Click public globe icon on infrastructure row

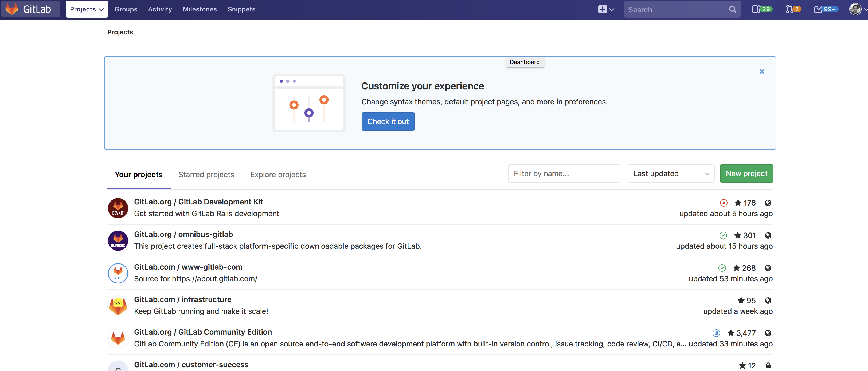[768, 301]
